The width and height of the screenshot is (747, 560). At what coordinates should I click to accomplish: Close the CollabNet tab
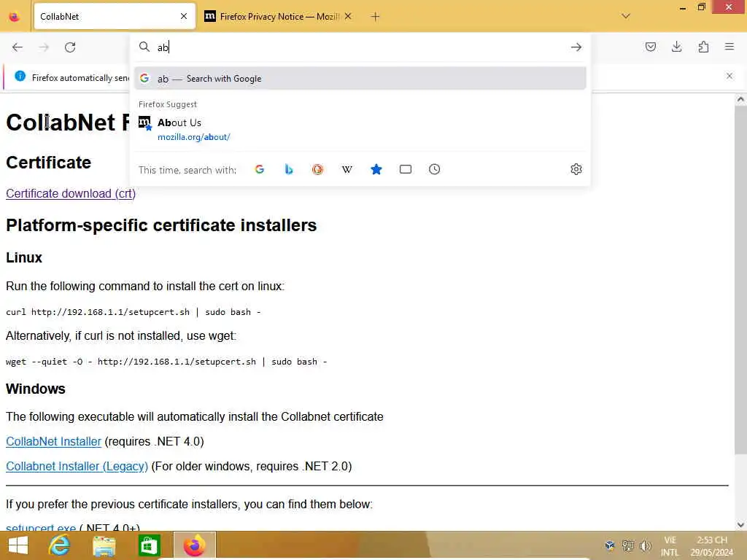(184, 16)
